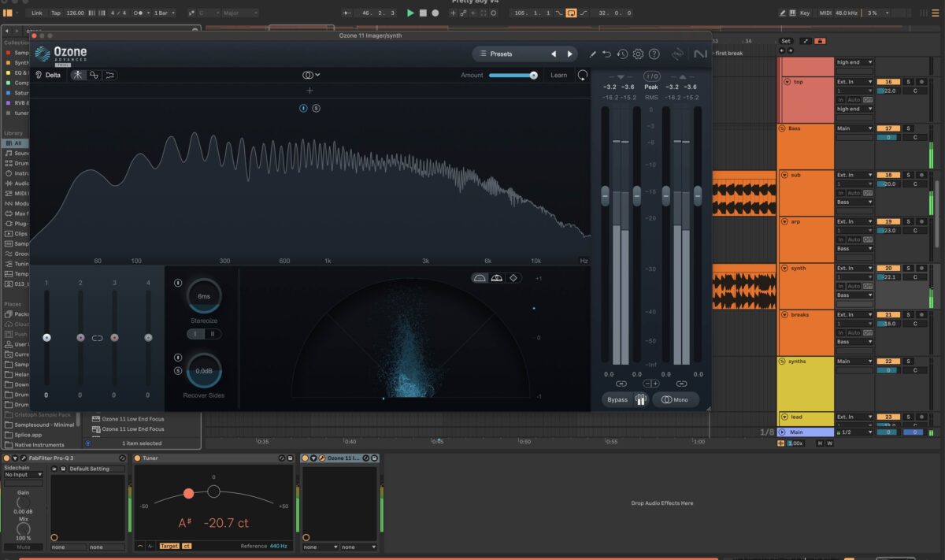Click the reset loop icon beside Learn
This screenshot has width=945, height=560.
[582, 76]
